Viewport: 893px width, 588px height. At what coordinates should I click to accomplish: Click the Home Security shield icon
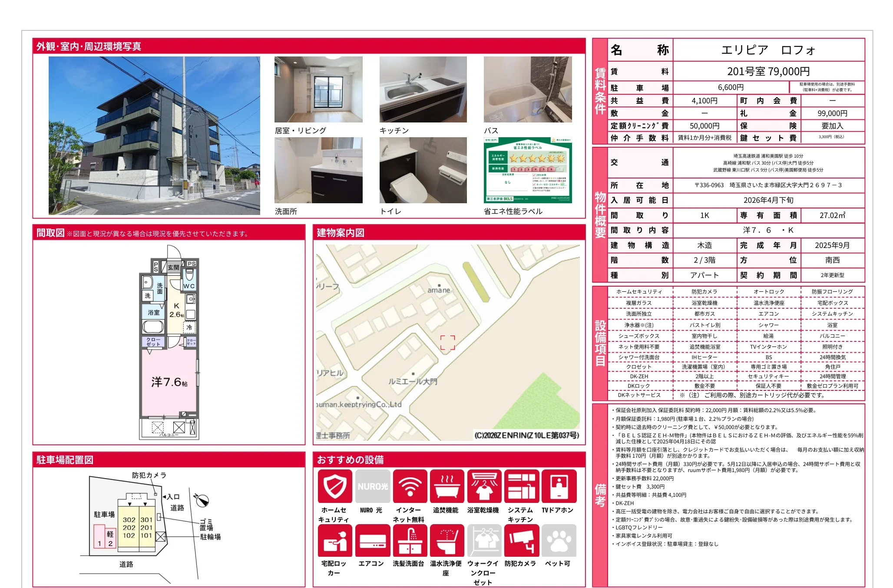(x=334, y=486)
